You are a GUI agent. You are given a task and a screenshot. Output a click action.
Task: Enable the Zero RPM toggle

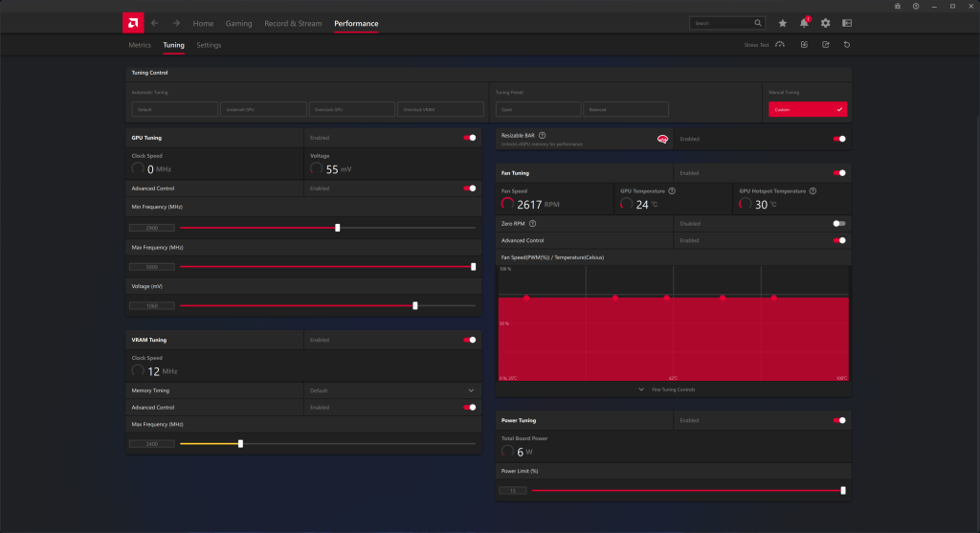point(839,223)
